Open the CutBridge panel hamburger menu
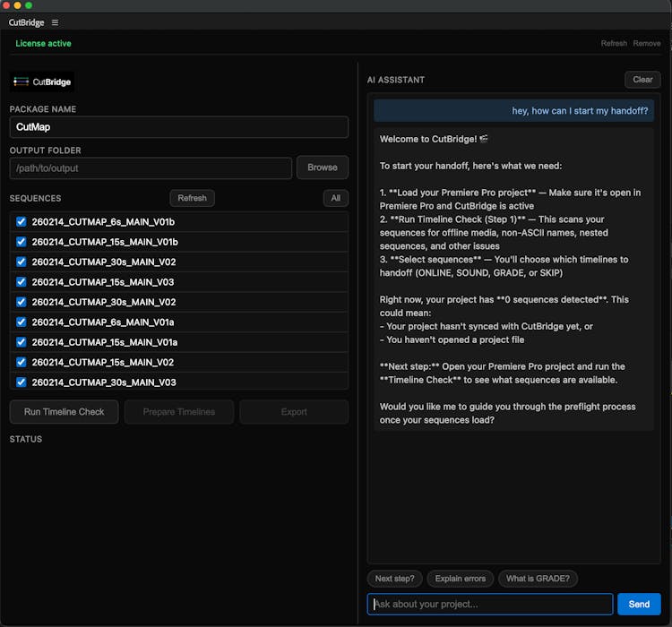Screen dimensions: 672x627 [55, 22]
